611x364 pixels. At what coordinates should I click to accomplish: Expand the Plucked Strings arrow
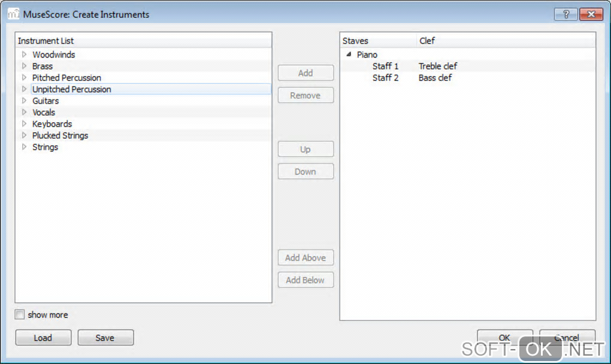24,135
